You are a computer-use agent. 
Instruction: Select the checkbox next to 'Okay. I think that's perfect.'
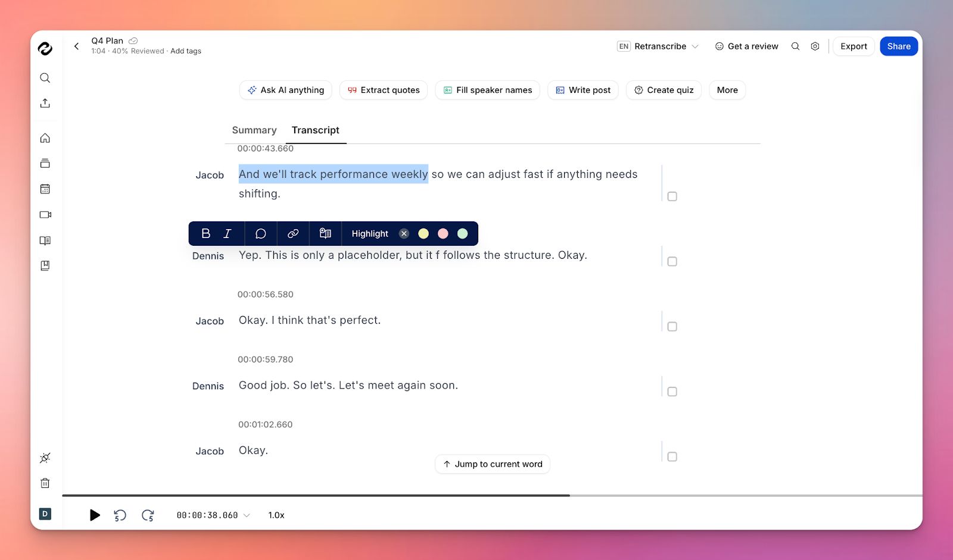point(672,326)
